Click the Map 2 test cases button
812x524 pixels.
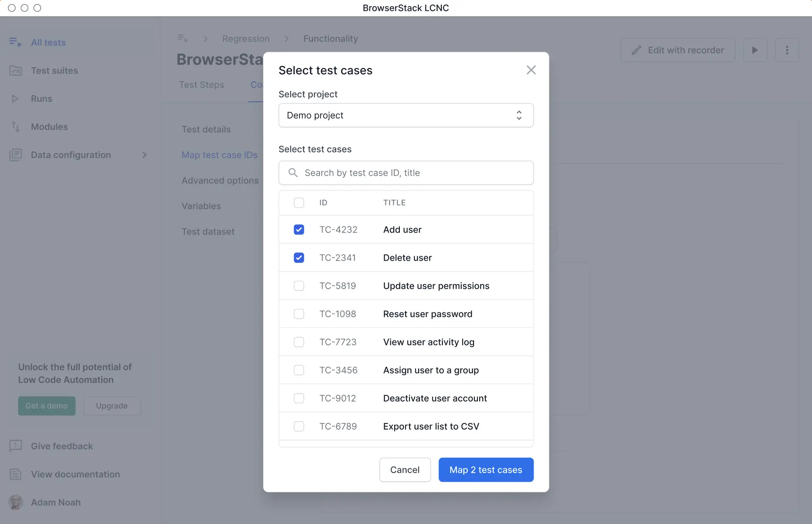485,470
